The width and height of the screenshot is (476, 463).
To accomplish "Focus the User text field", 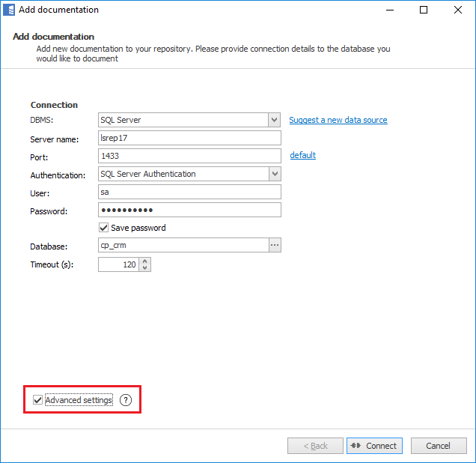I will pyautogui.click(x=189, y=192).
